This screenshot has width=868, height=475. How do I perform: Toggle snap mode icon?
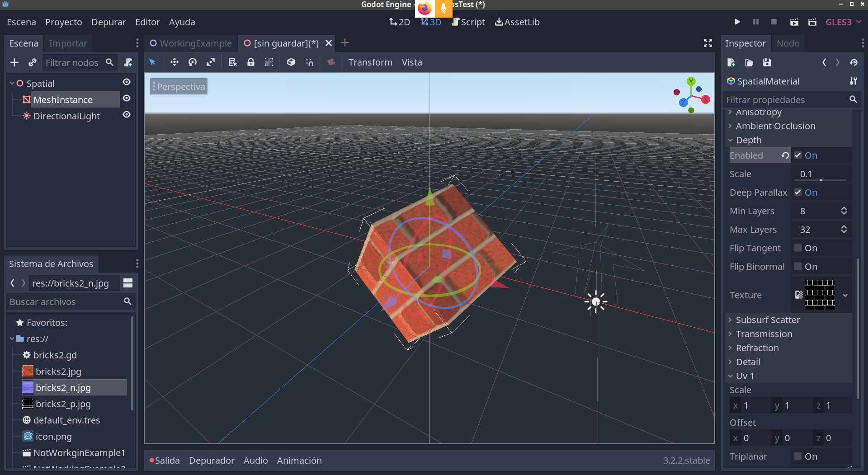(x=310, y=62)
